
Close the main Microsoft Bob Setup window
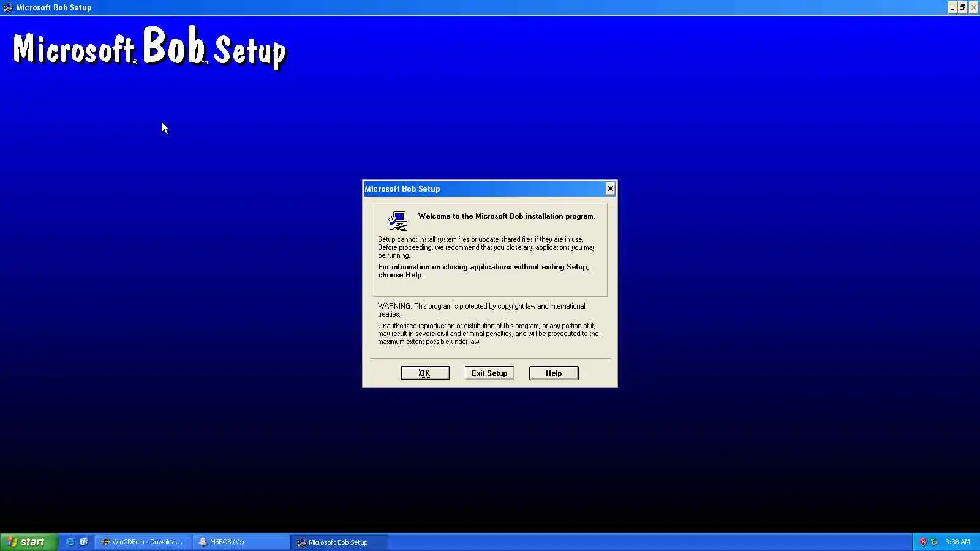(973, 7)
